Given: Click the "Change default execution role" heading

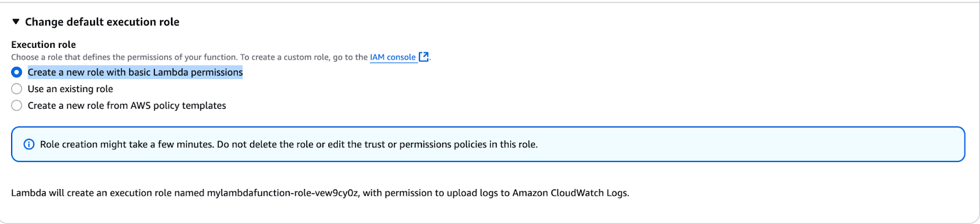Looking at the screenshot, I should pyautogui.click(x=102, y=21).
